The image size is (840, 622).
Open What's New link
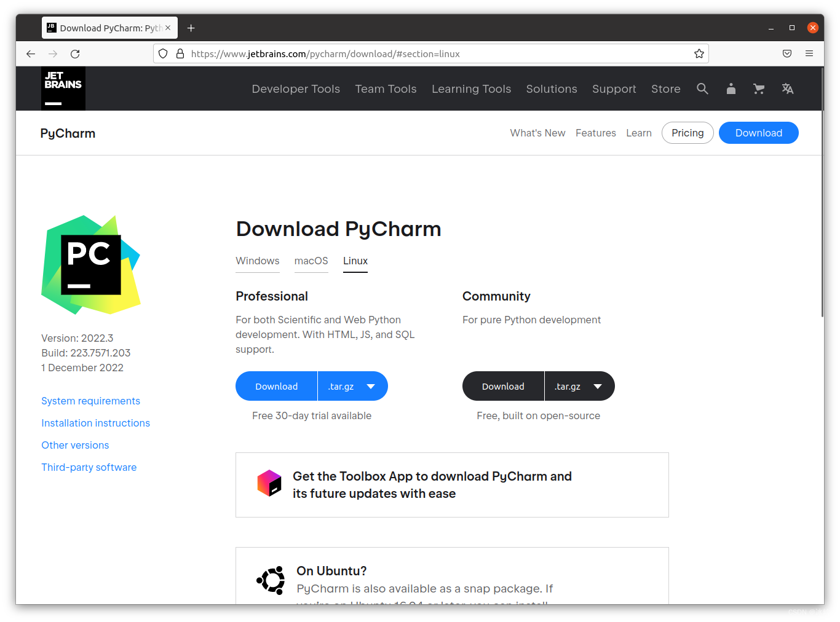537,133
